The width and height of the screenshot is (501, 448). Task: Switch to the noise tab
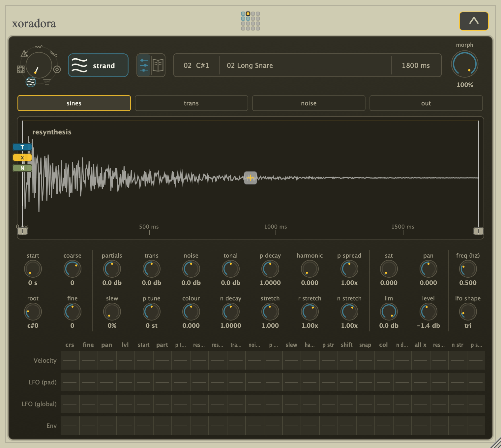point(309,103)
